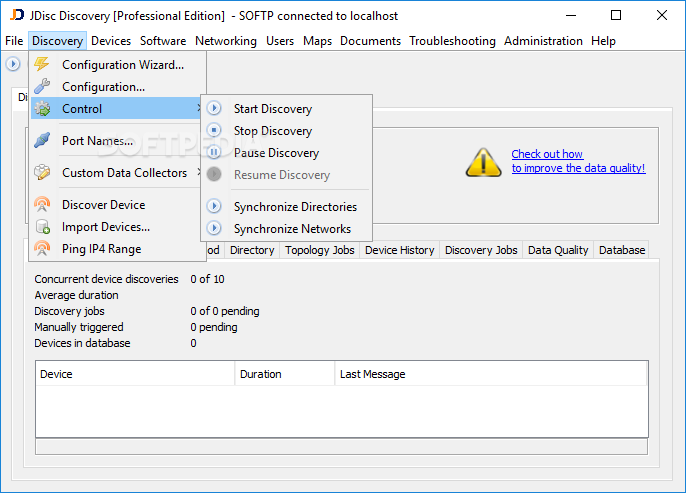Click the JDisc logo in title bar
Screen dimensions: 686x493
(17, 15)
